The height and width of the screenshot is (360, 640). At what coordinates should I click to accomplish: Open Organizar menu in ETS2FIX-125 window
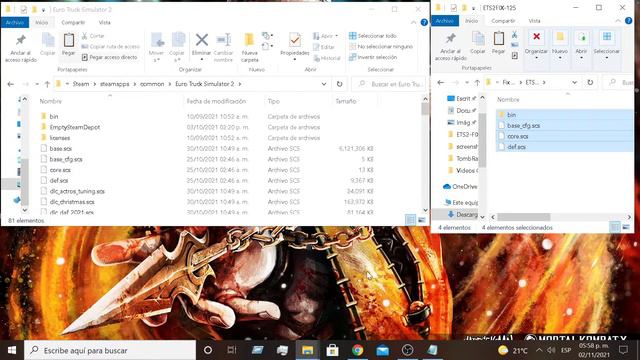coord(536,45)
